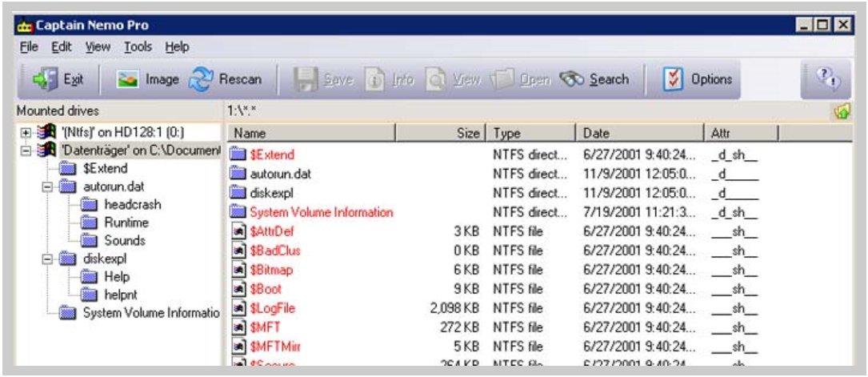Open the File menu
868x377 pixels.
pos(28,47)
